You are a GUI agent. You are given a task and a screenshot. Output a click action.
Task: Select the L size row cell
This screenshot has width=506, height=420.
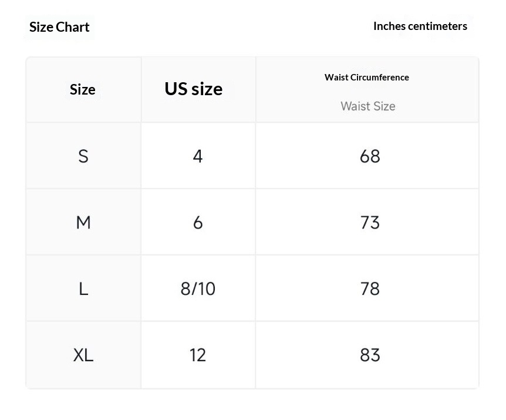click(83, 288)
